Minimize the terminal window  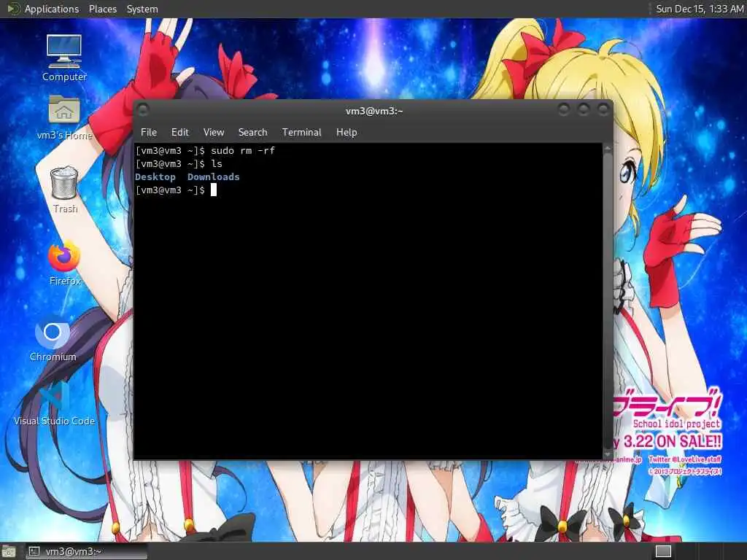[564, 109]
